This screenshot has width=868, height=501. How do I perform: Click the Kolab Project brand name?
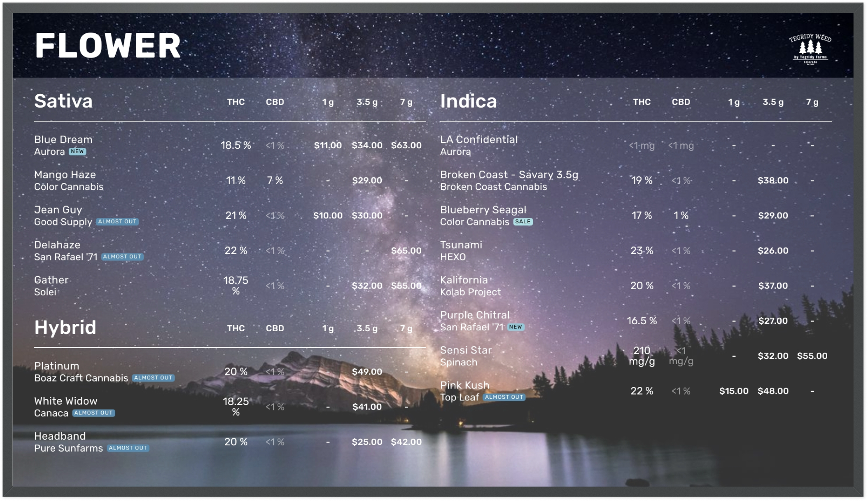click(x=471, y=292)
